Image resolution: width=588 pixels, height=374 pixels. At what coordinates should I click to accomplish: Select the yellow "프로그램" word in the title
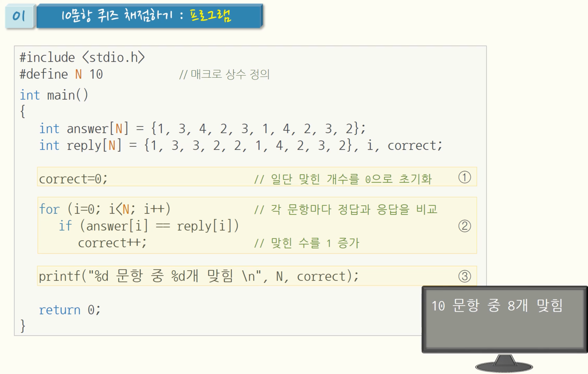(210, 15)
